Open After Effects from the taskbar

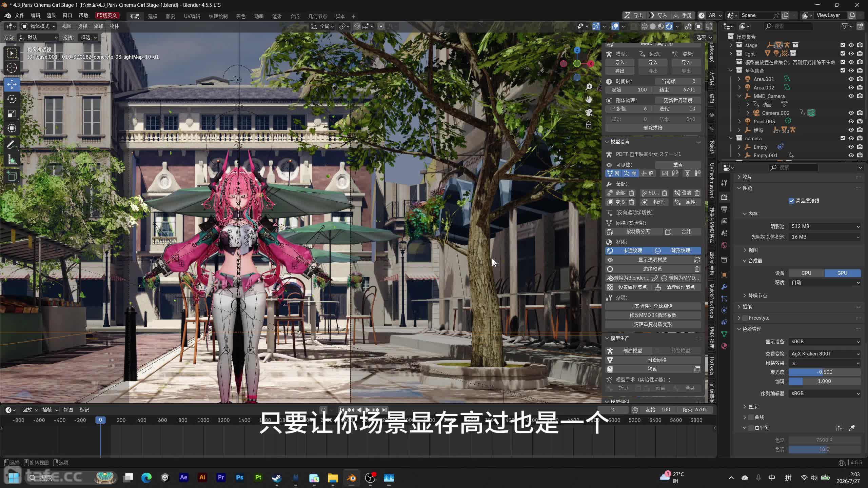pos(183,478)
